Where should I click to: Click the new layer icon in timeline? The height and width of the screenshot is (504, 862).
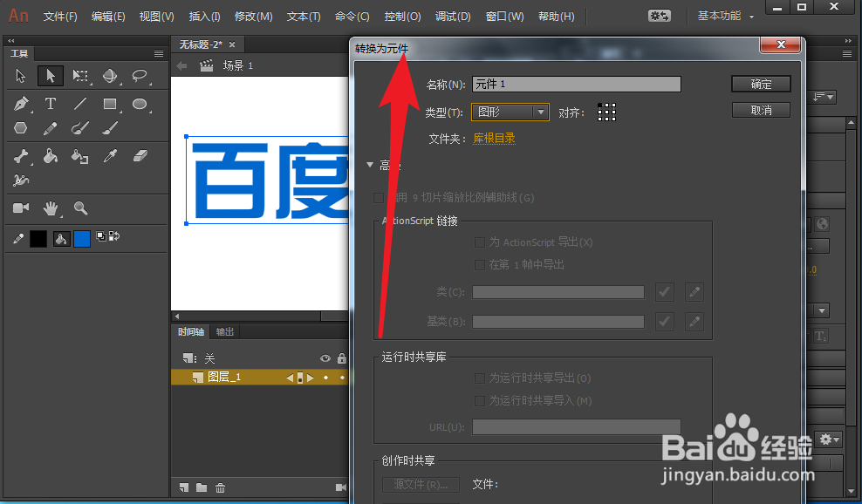(x=184, y=487)
